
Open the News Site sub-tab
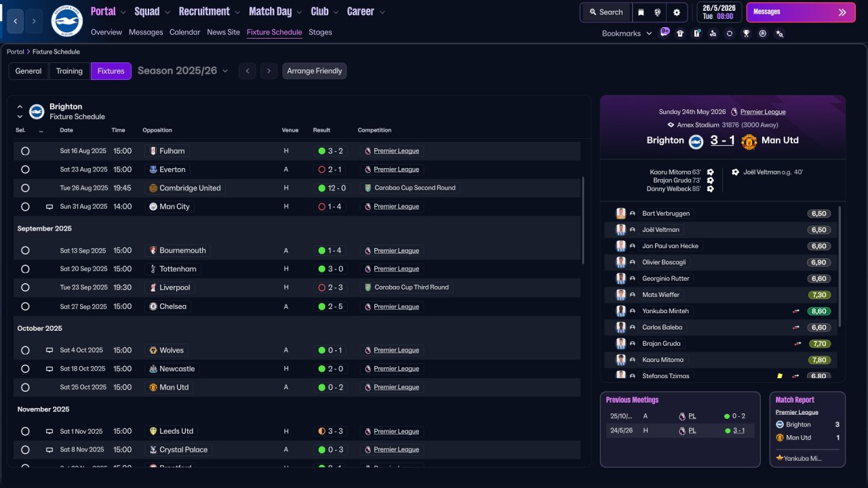click(223, 32)
